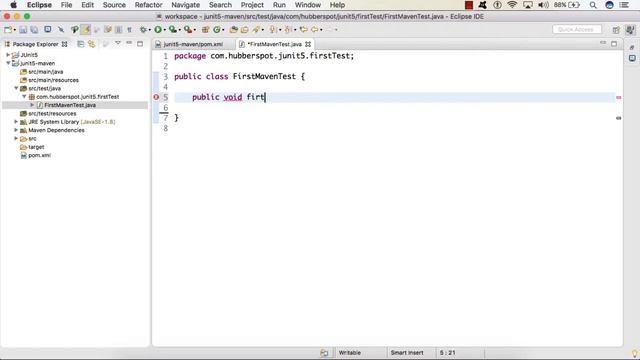Click the New Java Class icon
Viewport: 640px width, 360px height.
click(x=217, y=29)
